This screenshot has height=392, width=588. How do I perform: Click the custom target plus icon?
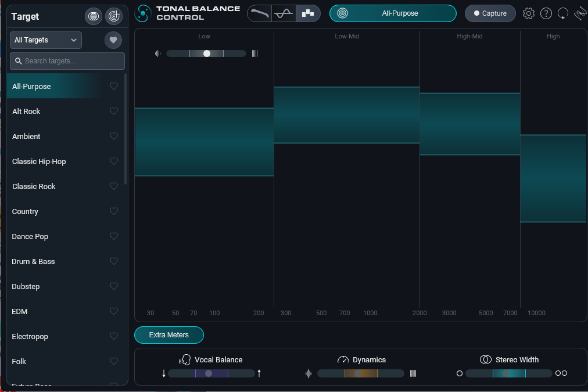[x=114, y=16]
